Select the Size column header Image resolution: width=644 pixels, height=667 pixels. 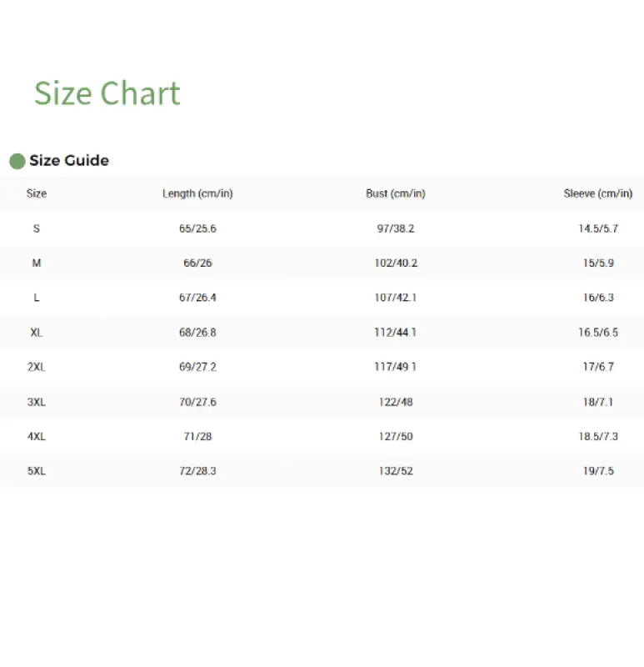[x=37, y=193]
